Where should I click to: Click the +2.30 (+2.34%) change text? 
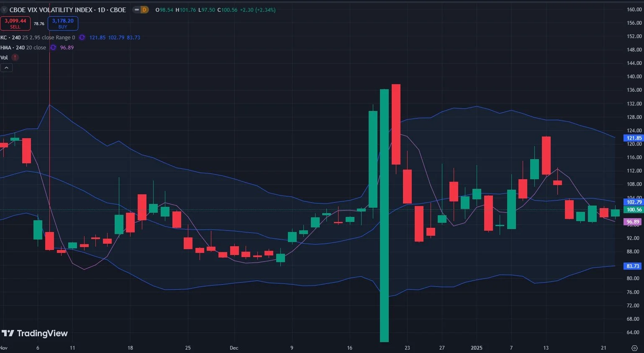258,10
